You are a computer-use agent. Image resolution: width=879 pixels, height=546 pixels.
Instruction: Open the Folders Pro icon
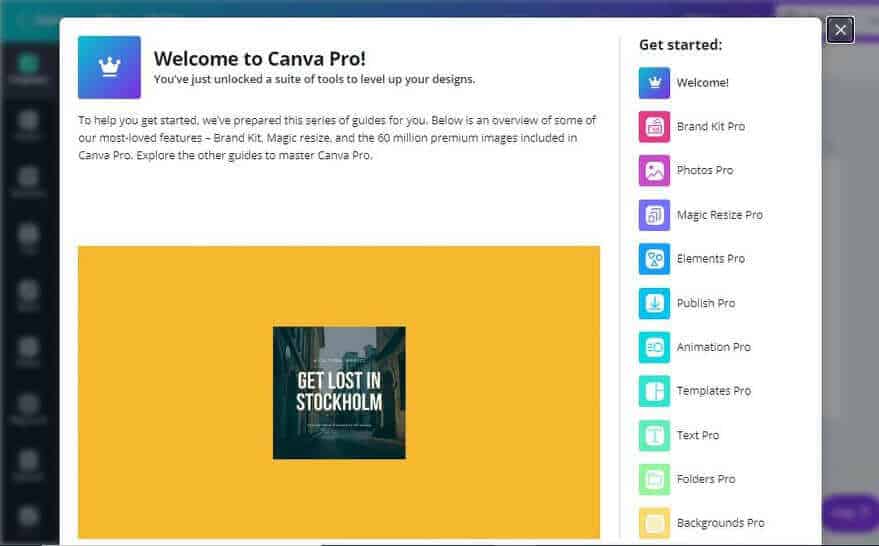click(654, 479)
